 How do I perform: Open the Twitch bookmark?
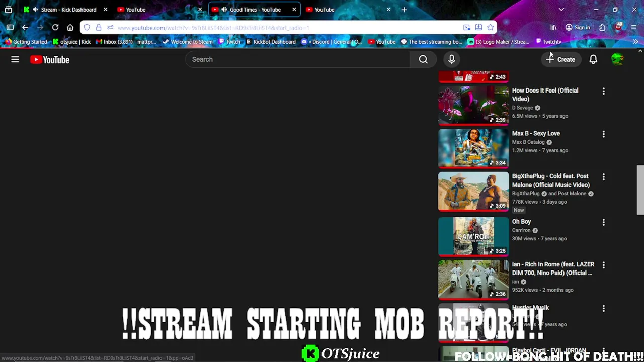[x=229, y=42]
